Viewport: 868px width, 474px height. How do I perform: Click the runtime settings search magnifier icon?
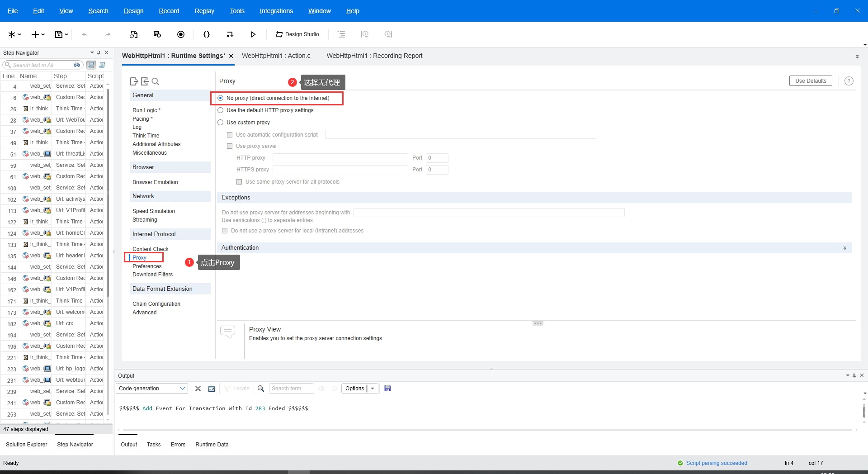(x=156, y=81)
